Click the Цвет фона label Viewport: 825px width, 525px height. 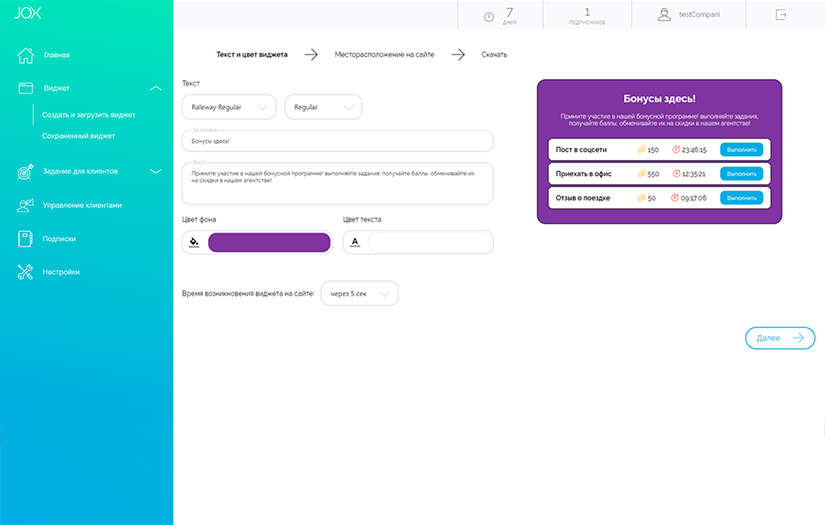tap(199, 219)
